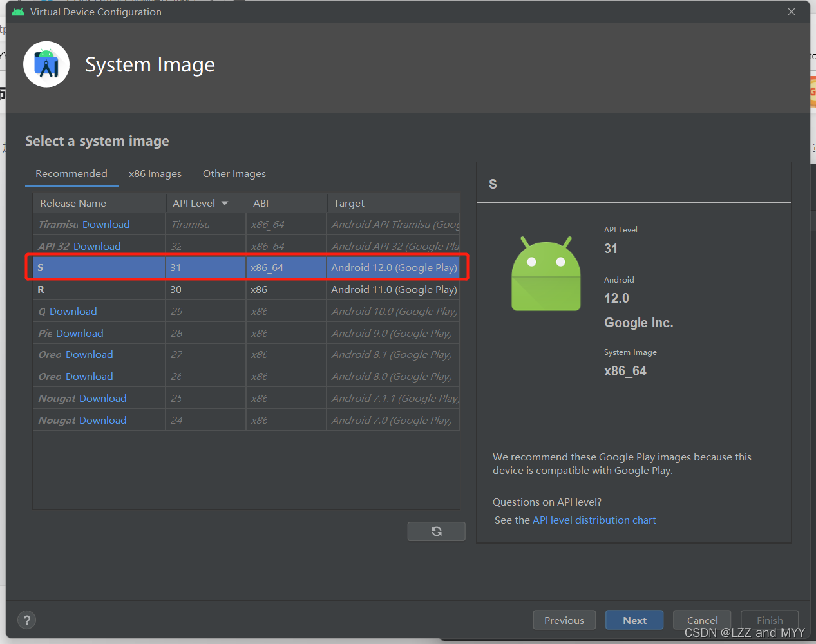Image resolution: width=816 pixels, height=644 pixels.
Task: Click the Next button
Action: (634, 620)
